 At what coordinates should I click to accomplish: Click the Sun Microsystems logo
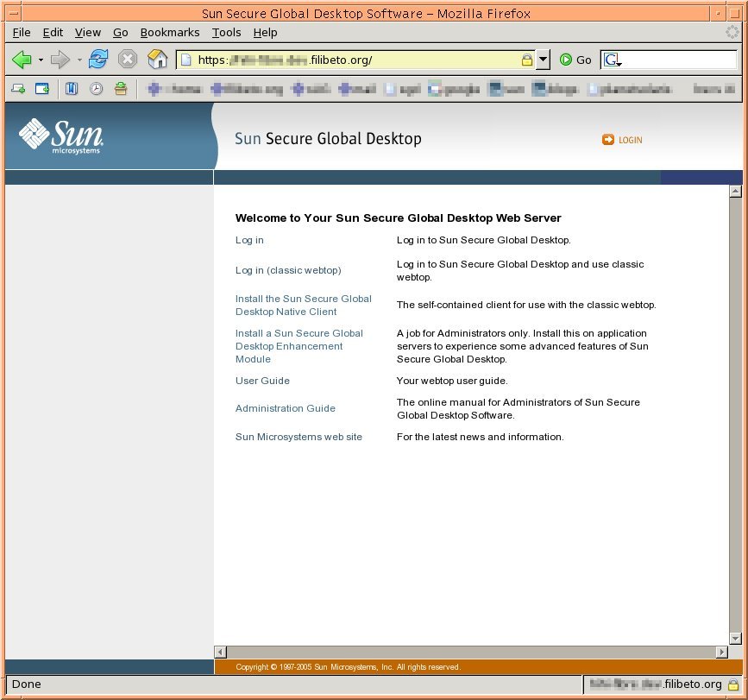tap(61, 136)
